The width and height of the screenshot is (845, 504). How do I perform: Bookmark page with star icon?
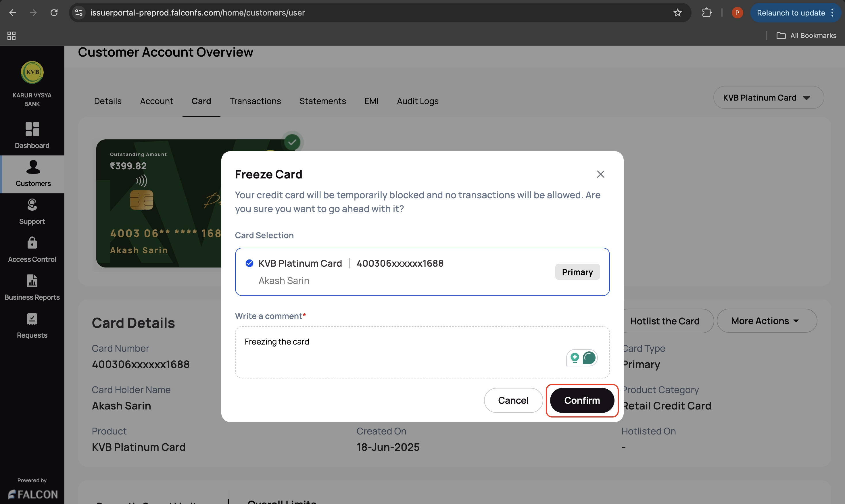pos(677,13)
